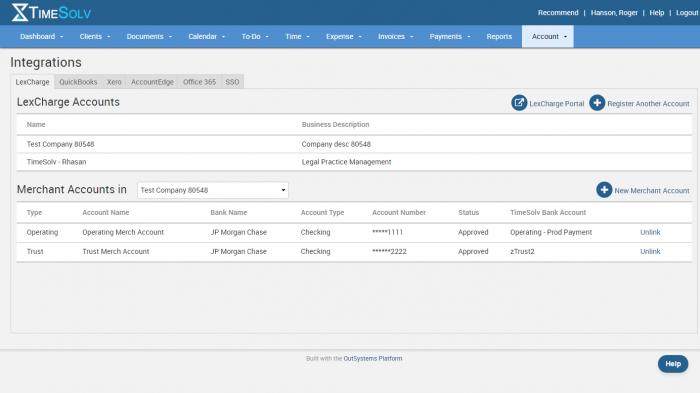700x393 pixels.
Task: Click the Status column header
Action: [x=468, y=213]
